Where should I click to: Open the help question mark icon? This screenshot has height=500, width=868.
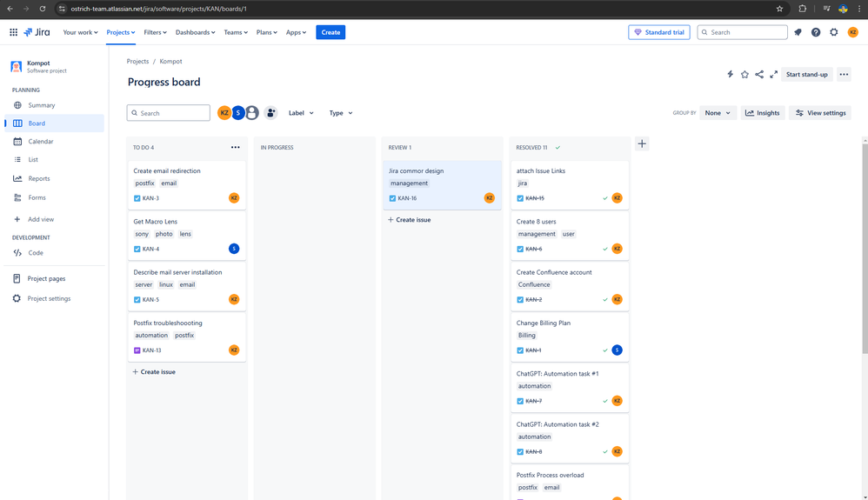(x=816, y=32)
